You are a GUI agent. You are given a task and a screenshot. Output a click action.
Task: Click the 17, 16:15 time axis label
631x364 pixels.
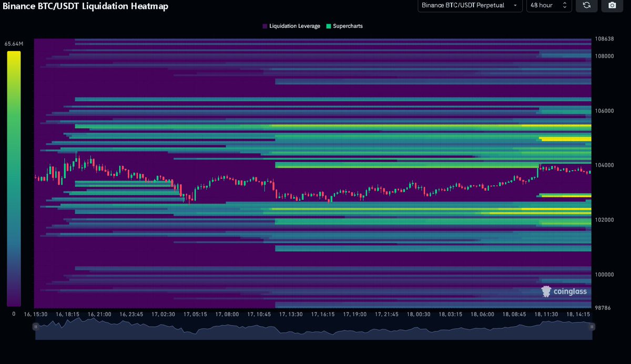tap(323, 314)
